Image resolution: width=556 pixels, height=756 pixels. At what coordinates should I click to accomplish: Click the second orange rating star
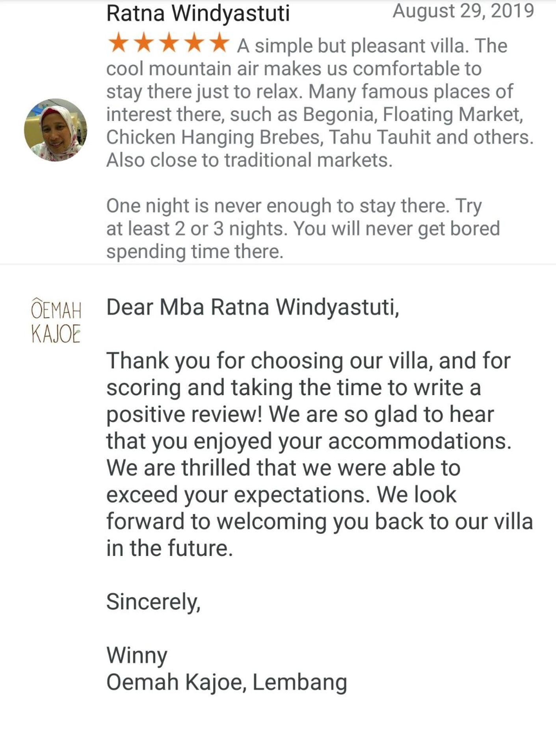pyautogui.click(x=143, y=43)
